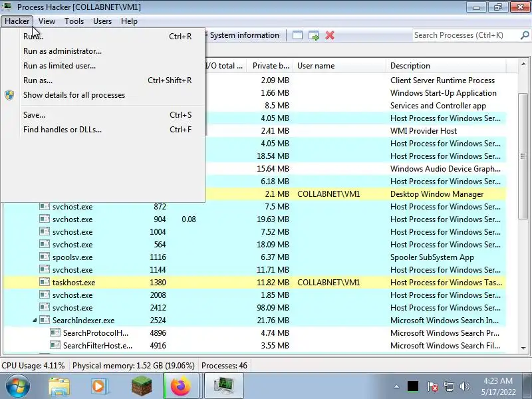Viewport: 532px width, 399px height.
Task: Click the volume speaker tray icon
Action: pos(464,386)
